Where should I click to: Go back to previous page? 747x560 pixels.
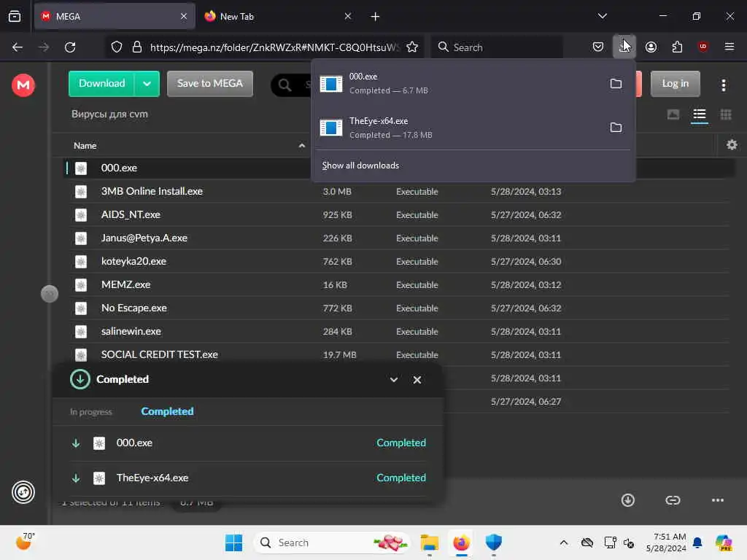tap(18, 47)
